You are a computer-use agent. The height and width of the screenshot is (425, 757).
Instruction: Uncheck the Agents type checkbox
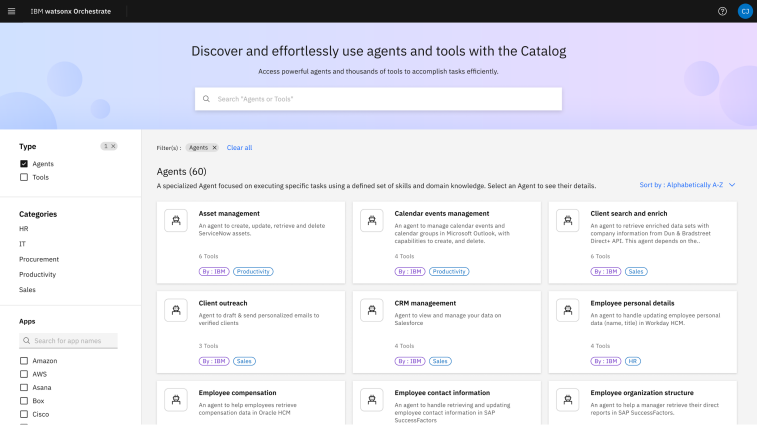point(24,163)
